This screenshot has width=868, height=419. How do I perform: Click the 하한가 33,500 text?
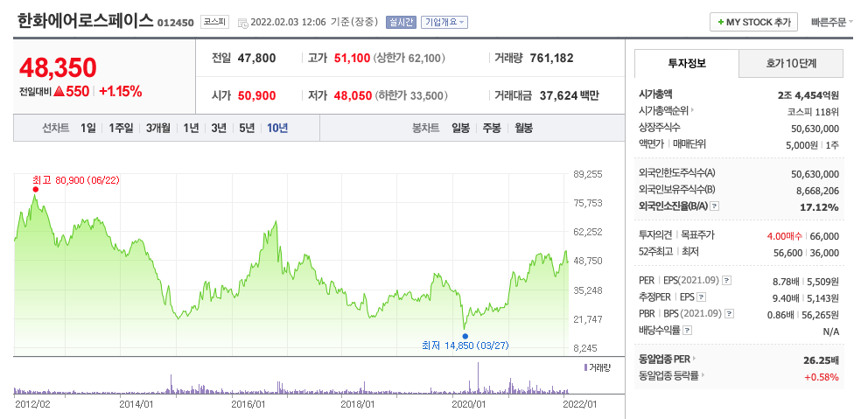(412, 95)
